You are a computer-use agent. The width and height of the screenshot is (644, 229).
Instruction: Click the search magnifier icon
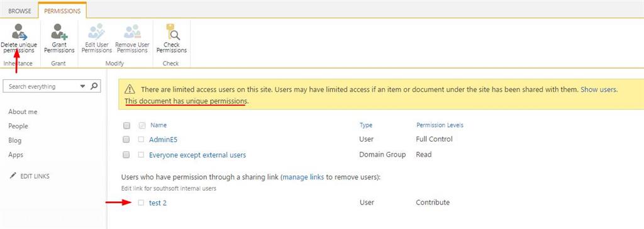click(94, 86)
